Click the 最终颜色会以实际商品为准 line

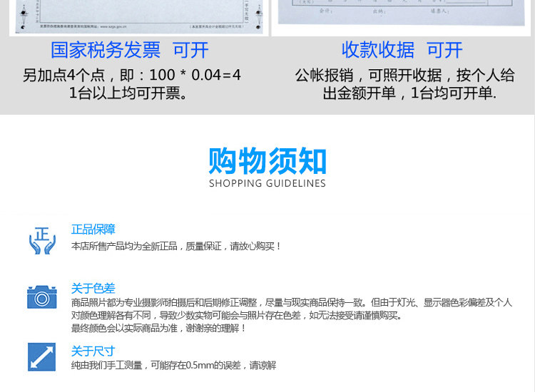(158, 329)
